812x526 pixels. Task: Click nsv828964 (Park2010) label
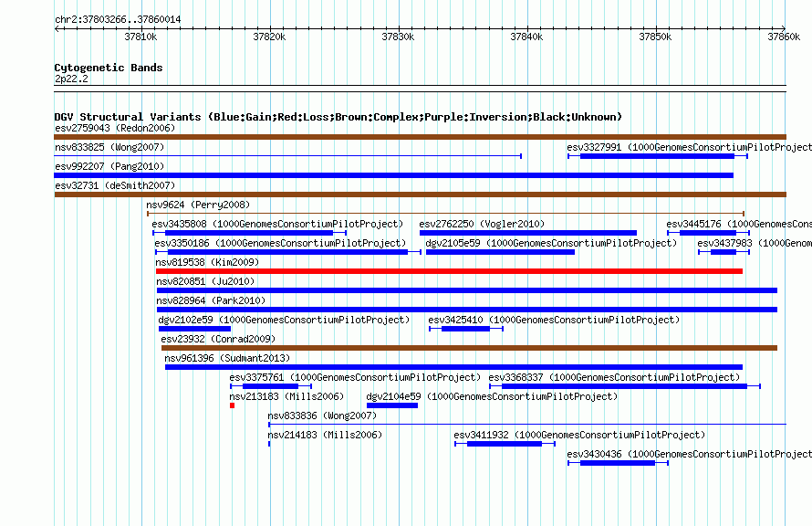click(x=211, y=300)
